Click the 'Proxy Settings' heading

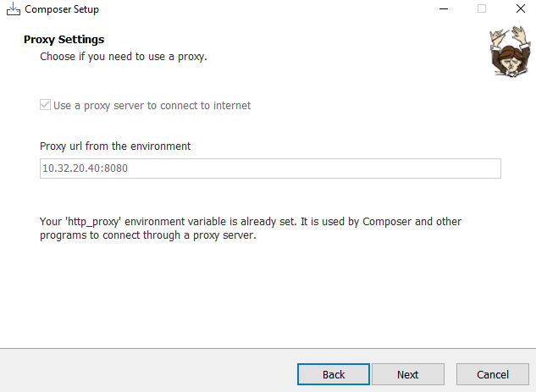click(x=64, y=40)
